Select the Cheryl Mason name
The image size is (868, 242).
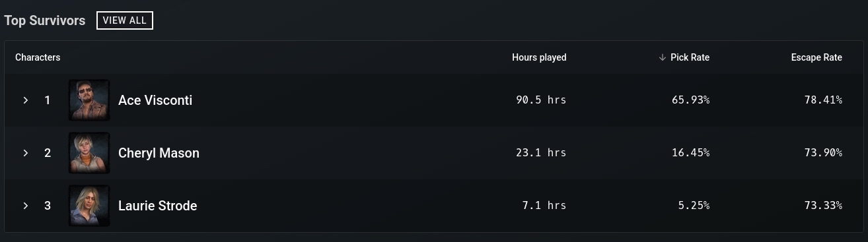tap(159, 153)
